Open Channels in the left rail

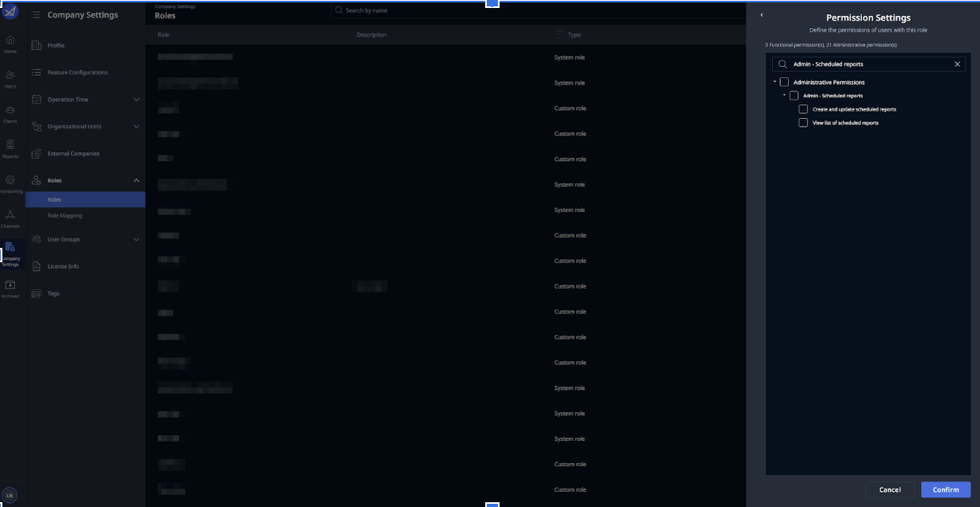pyautogui.click(x=10, y=218)
